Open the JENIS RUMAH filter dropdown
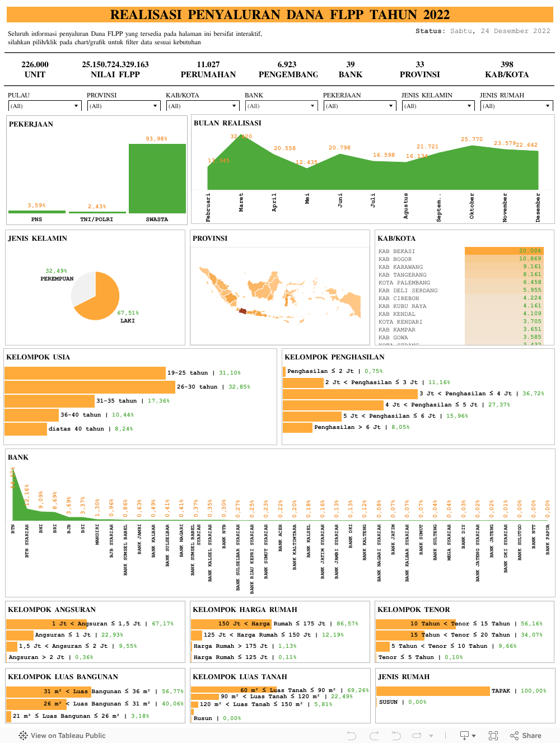This screenshot has width=560, height=743. tap(517, 106)
